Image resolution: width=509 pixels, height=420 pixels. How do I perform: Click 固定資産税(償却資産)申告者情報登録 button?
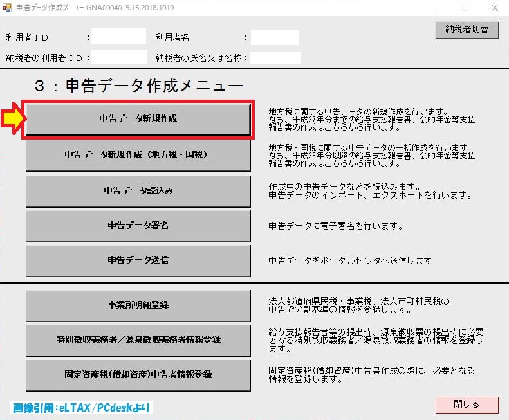click(138, 375)
